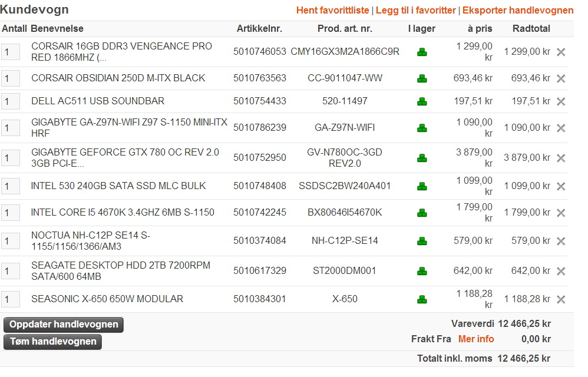The height and width of the screenshot is (377, 588).
Task: Click stock icon for SEAGATE DESKTOP HDD
Action: (422, 271)
